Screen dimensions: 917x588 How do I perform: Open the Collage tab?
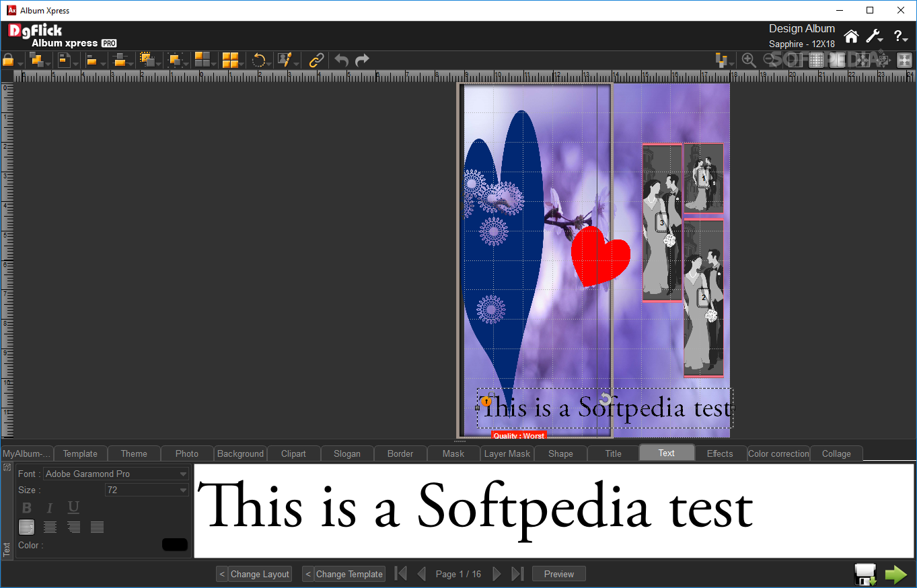tap(836, 453)
